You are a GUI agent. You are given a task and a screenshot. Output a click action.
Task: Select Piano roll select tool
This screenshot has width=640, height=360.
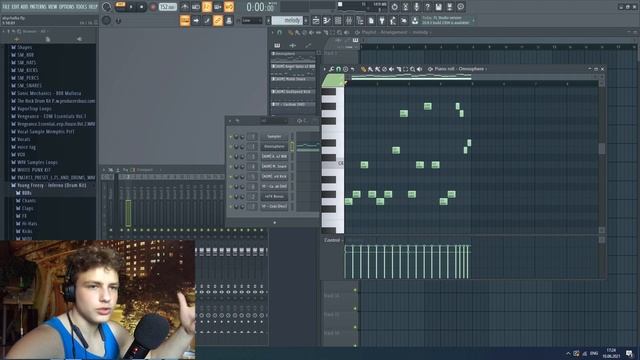[405, 69]
